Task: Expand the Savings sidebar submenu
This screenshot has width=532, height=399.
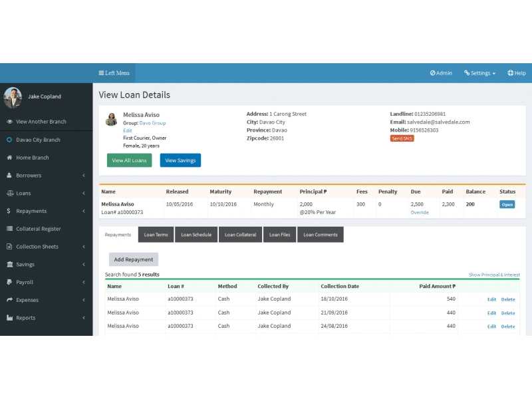Action: (8, 265)
